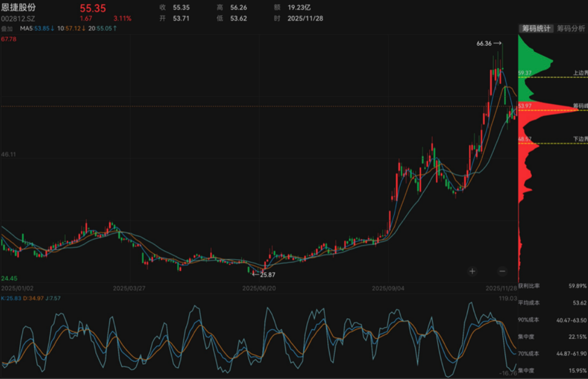Switch to the 筹码分析 tab
The height and width of the screenshot is (379, 588).
tap(571, 29)
